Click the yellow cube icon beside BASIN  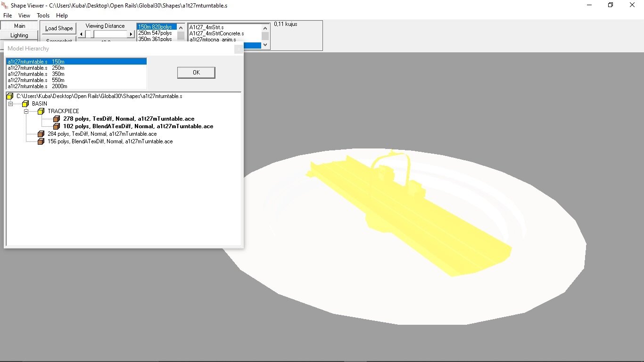(25, 104)
